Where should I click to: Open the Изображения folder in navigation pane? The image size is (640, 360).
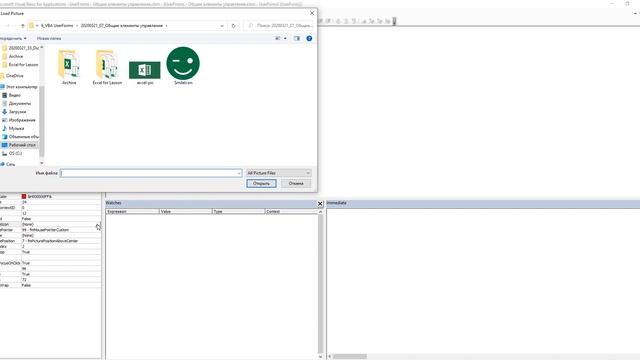pyautogui.click(x=22, y=120)
